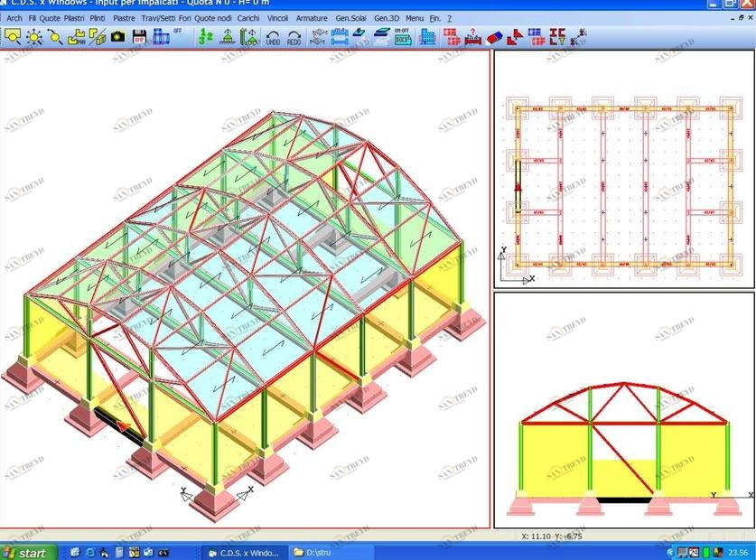
Task: Click the camera snapshot icon
Action: [117, 37]
